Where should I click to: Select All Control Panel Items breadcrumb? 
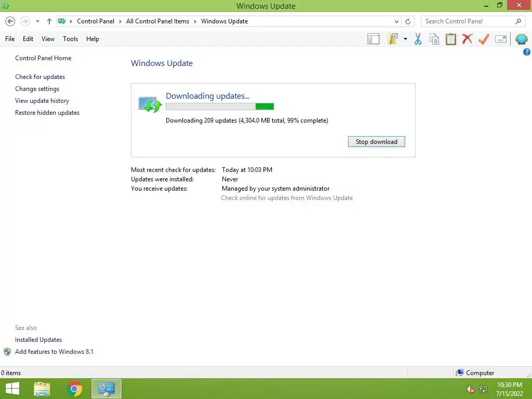pos(158,21)
